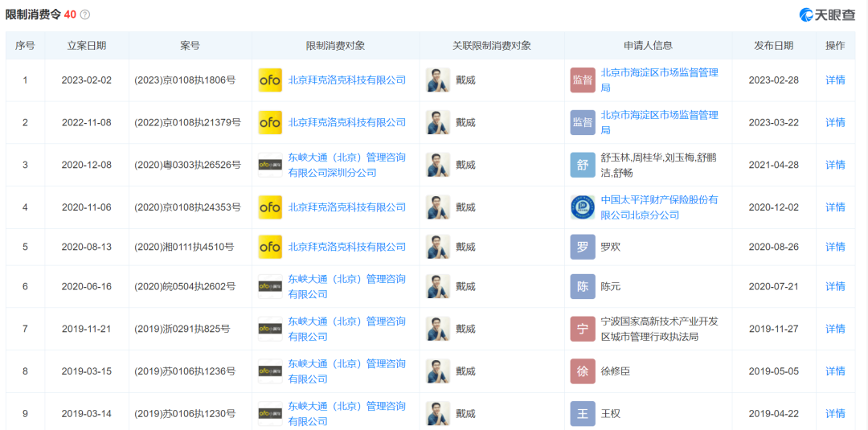Viewport: 868px width, 430px height.
Task: Click applicant 宁波国家高新技术产业开发区城市管理行政执法局
Action: [660, 329]
